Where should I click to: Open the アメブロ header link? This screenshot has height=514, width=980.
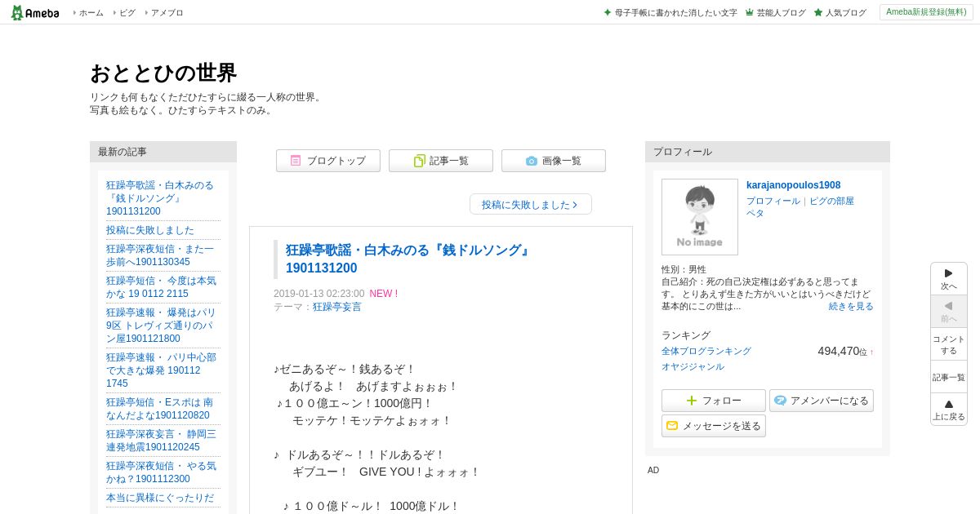(x=167, y=13)
